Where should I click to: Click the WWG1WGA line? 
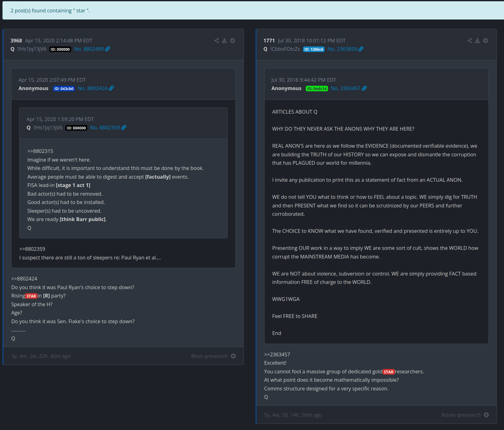click(286, 299)
